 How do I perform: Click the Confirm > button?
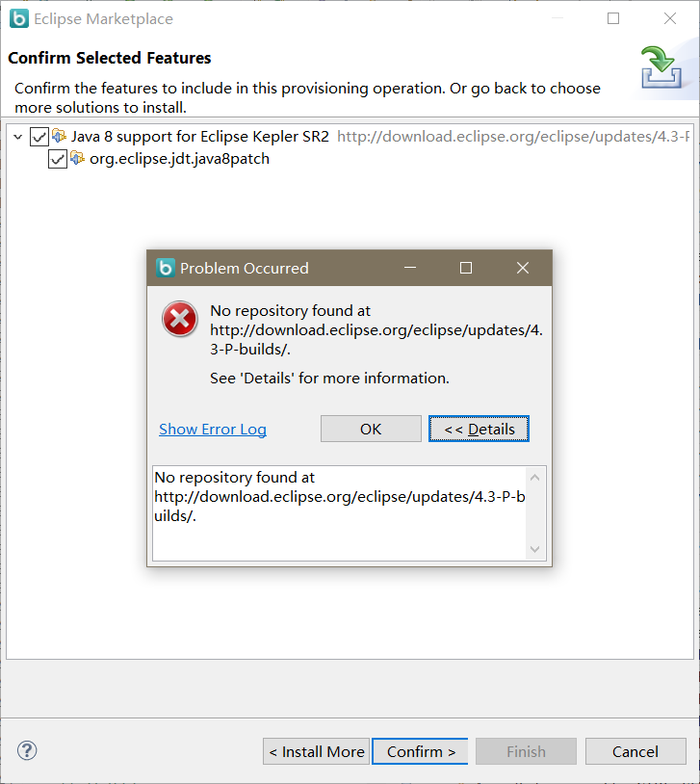click(x=421, y=751)
